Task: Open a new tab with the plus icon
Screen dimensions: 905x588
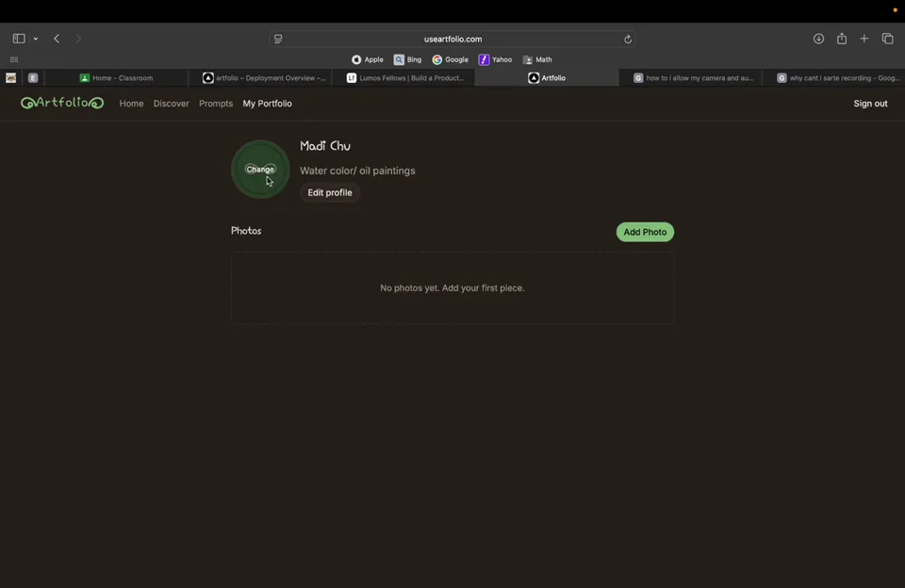Action: tap(864, 39)
